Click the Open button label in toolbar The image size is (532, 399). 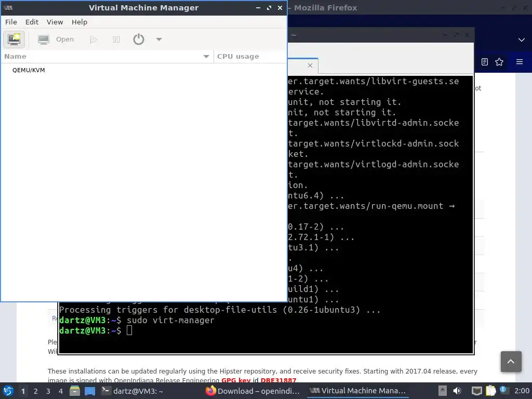(65, 39)
